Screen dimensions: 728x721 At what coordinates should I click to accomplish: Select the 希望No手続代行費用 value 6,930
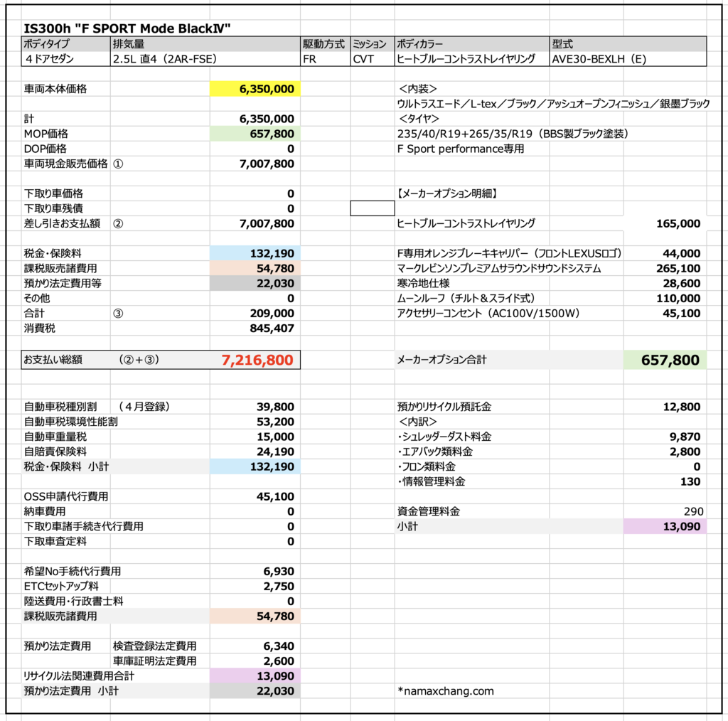click(279, 571)
